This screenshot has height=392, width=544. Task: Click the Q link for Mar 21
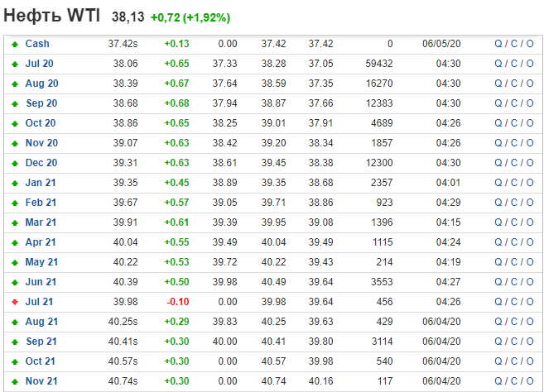(x=498, y=222)
